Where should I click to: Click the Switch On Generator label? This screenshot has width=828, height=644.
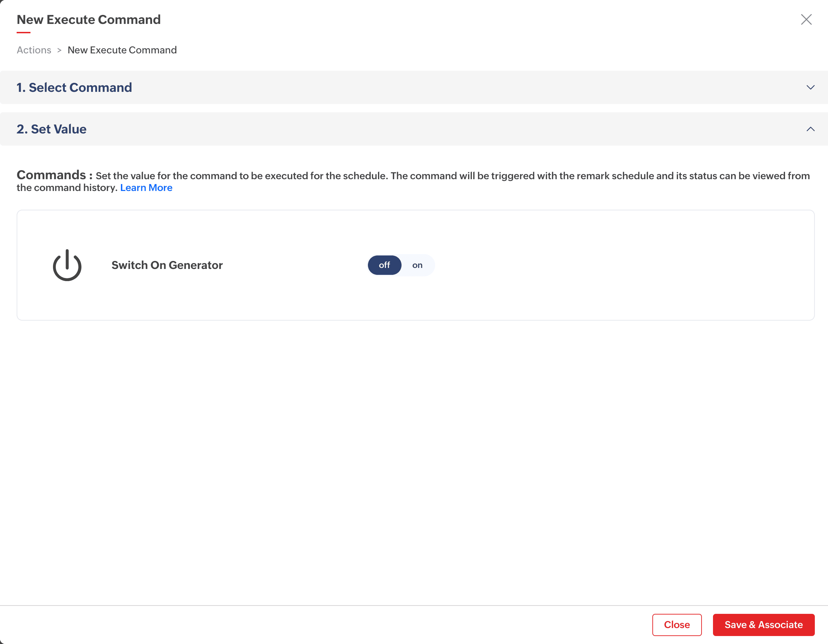[167, 265]
